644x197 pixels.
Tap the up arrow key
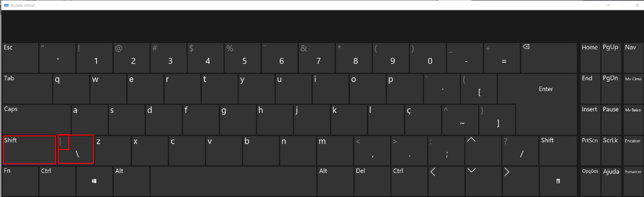tap(483, 150)
